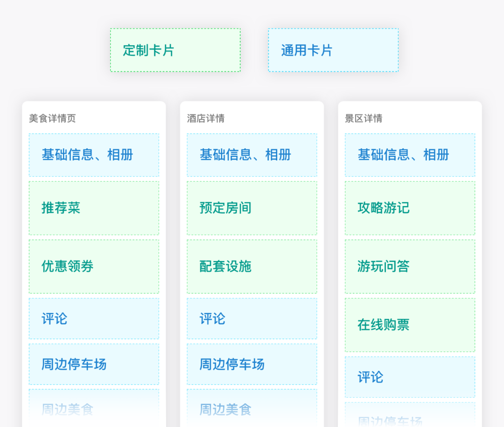Click 评论 card in 美食详情页 column
504x427 pixels.
(x=94, y=319)
